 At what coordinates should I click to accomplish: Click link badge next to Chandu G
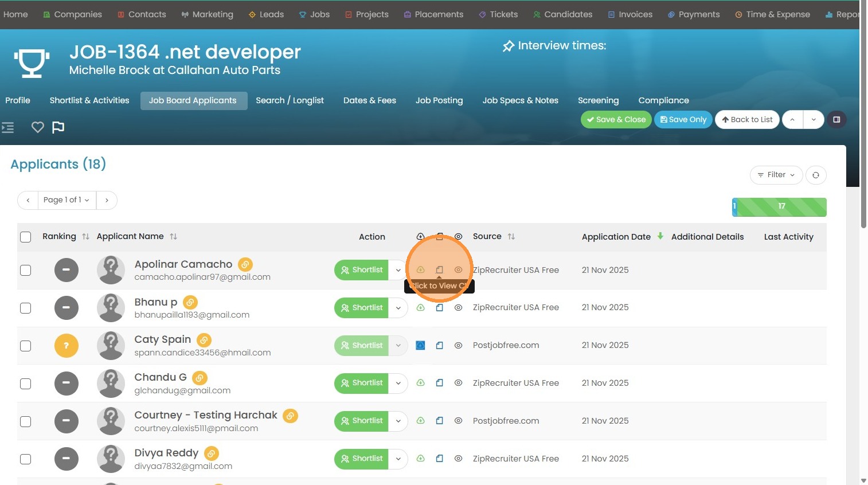click(x=200, y=378)
